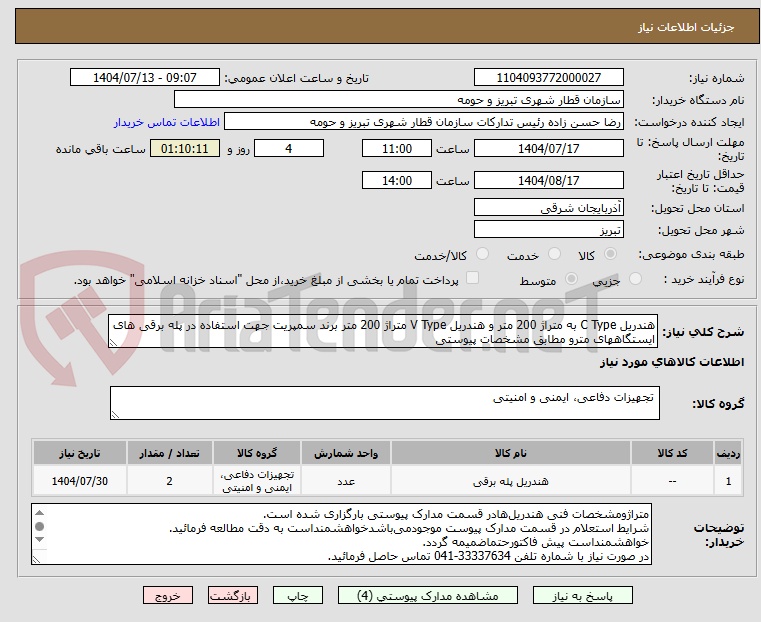Viewport: 761px width, 622px height.
Task: Click the price validity date 1404/08/17
Action: pyautogui.click(x=548, y=180)
